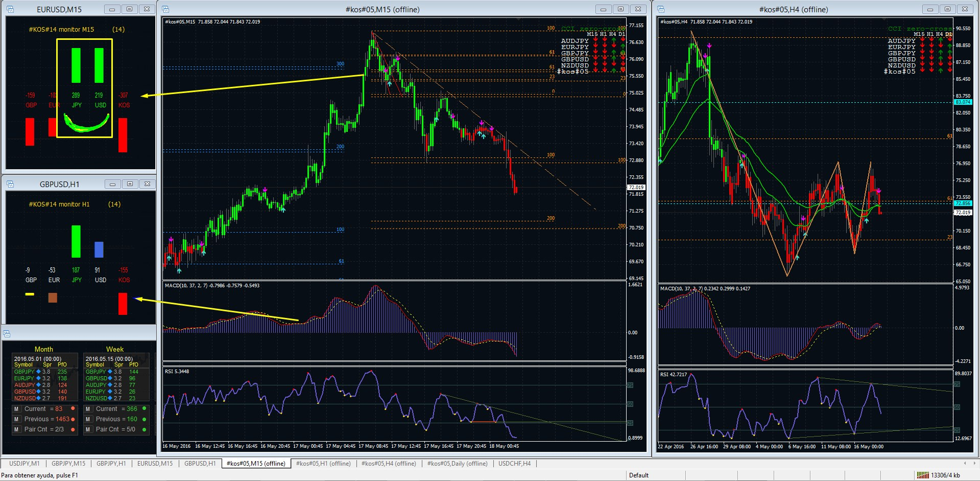Click the M button beside Month Pair Cnt
Image resolution: width=980 pixels, height=481 pixels.
(16, 429)
